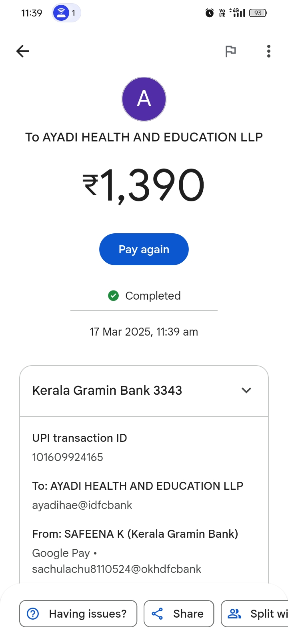
Task: Tap the Having issues? button
Action: 78,614
